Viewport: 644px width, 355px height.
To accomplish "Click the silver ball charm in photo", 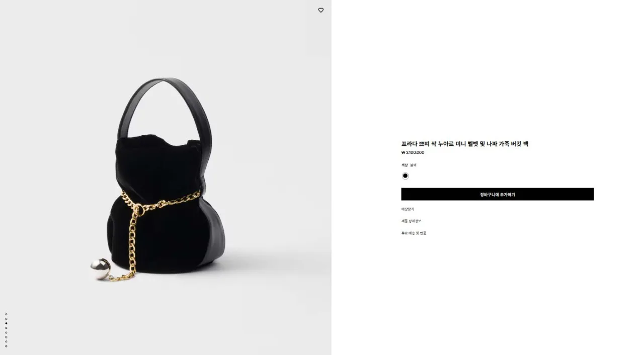I will (101, 269).
